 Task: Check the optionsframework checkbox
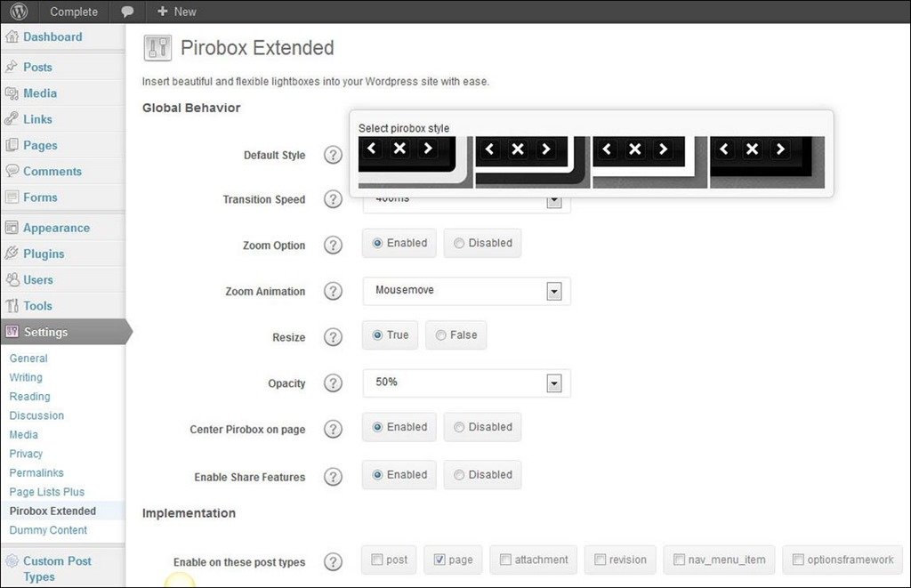(798, 560)
